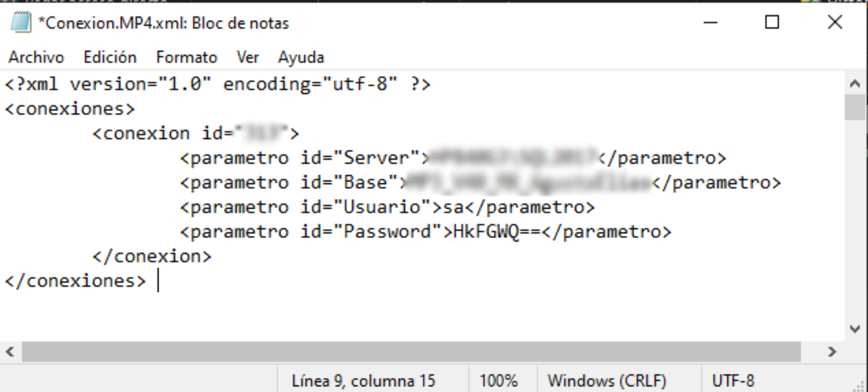The height and width of the screenshot is (392, 868).
Task: Open the Archivo menu
Action: pyautogui.click(x=36, y=57)
